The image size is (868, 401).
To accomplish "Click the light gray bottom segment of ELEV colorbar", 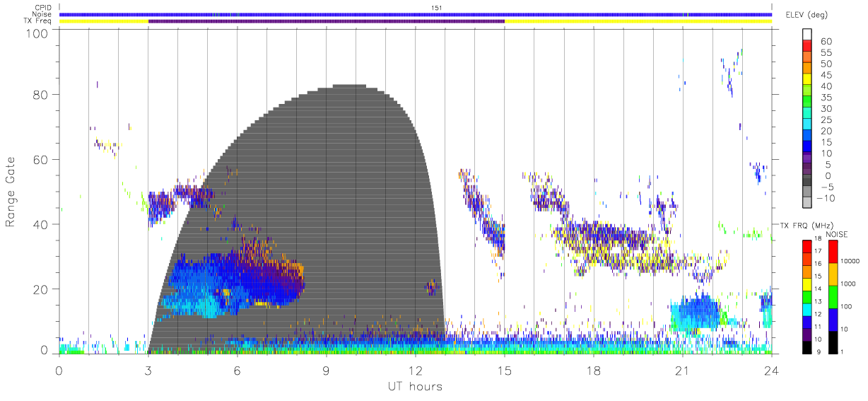I will click(807, 204).
